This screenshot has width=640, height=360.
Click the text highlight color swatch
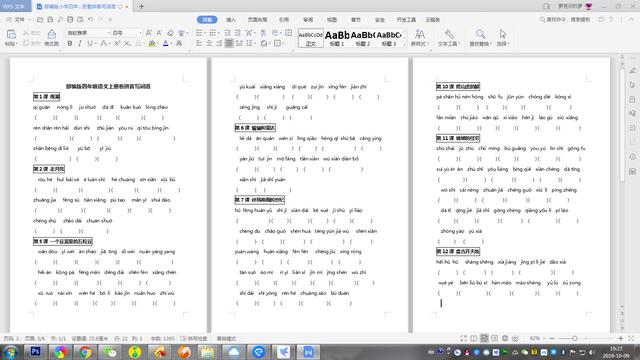pyautogui.click(x=151, y=43)
